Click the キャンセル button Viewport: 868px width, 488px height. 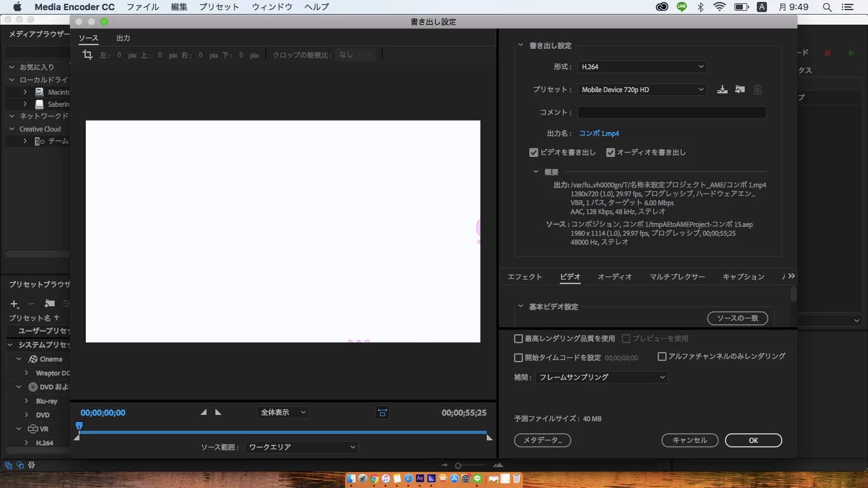click(690, 440)
